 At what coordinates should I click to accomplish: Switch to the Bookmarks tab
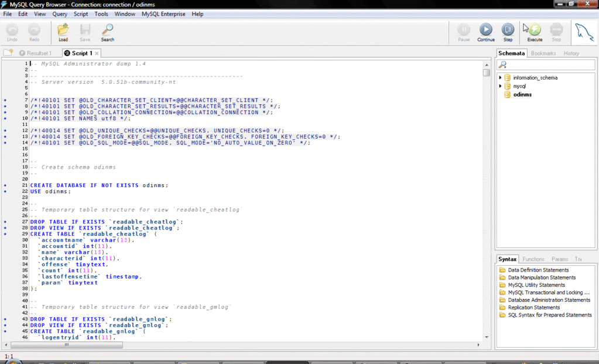[x=543, y=53]
